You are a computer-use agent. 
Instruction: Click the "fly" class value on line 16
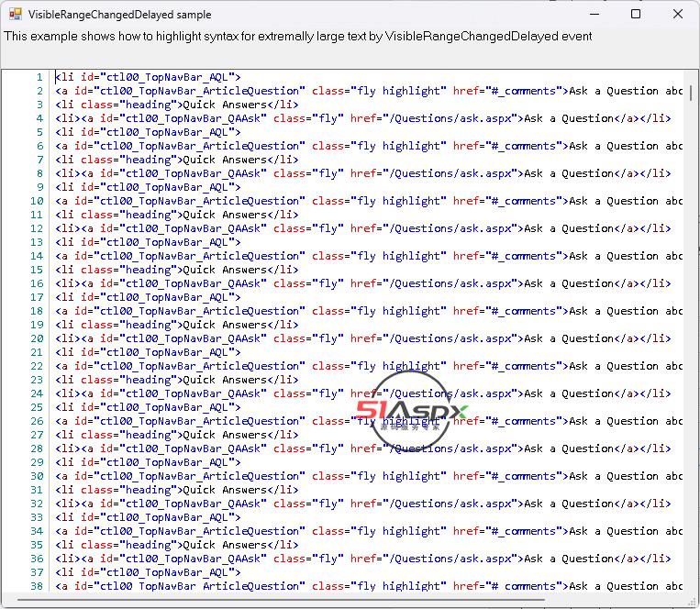tap(328, 283)
